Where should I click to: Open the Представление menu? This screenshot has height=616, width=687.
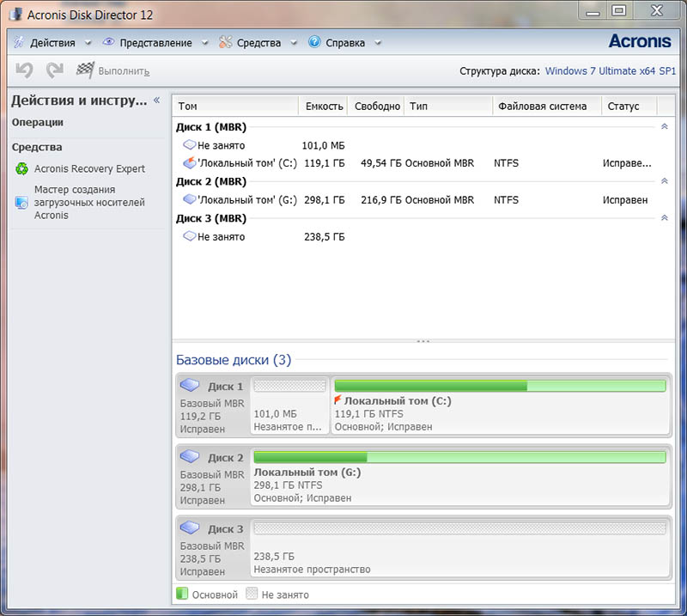[156, 43]
